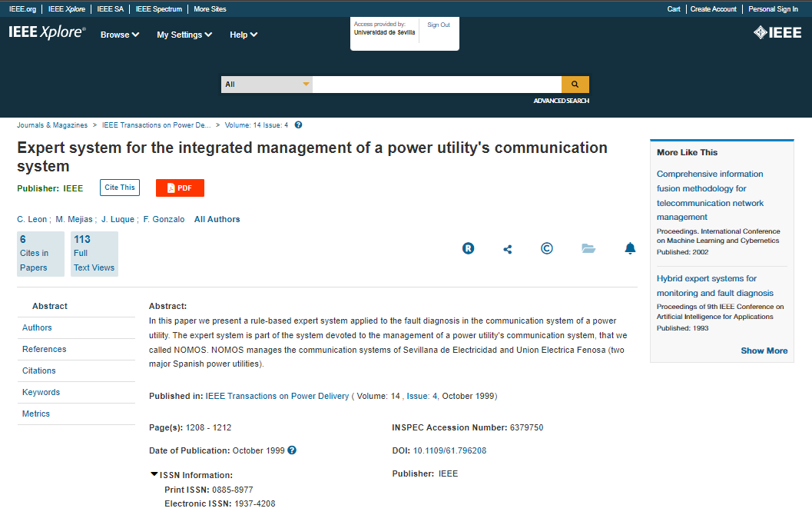Screen dimensions: 812x515
Task: Open the 'All' search scope dropdown
Action: [x=267, y=85]
